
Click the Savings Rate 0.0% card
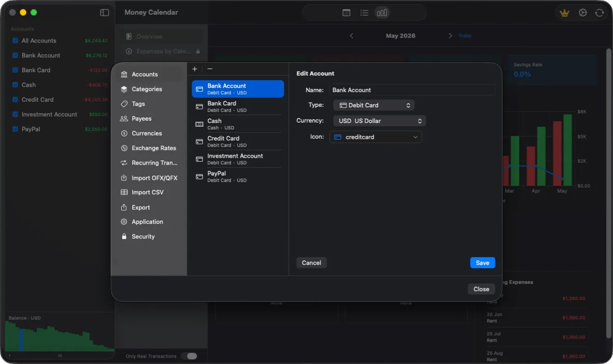[x=551, y=70]
